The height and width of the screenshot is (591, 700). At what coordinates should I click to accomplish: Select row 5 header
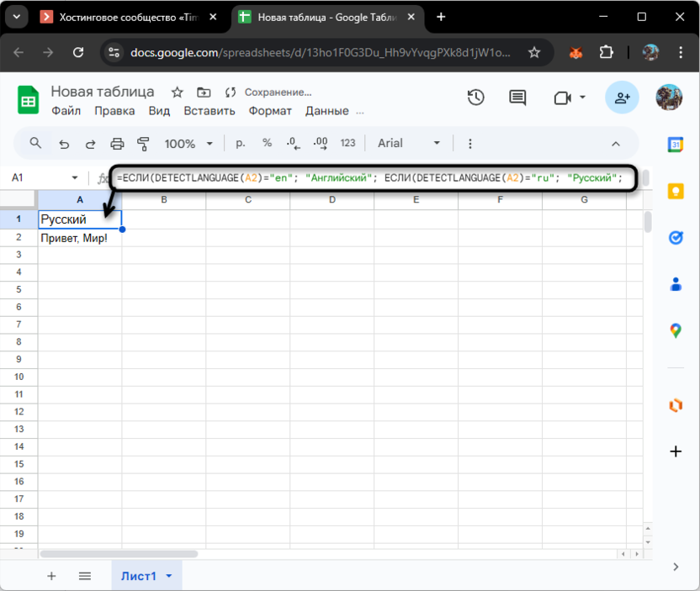click(x=19, y=289)
